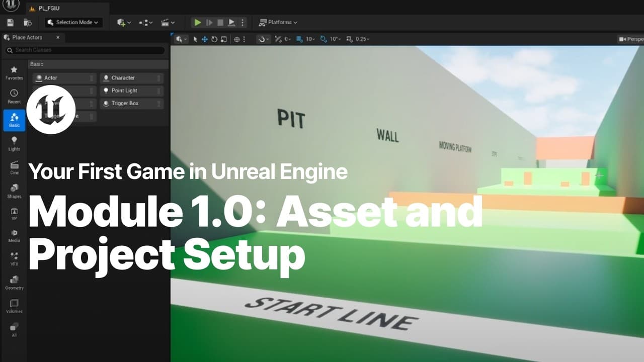Choose the Select objects arrow tool

196,39
